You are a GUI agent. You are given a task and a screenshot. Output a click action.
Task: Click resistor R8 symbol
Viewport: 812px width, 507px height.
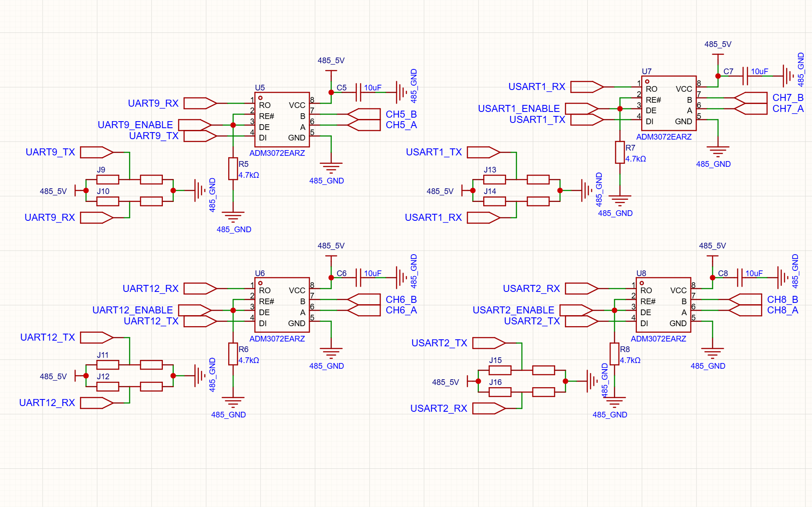(614, 354)
